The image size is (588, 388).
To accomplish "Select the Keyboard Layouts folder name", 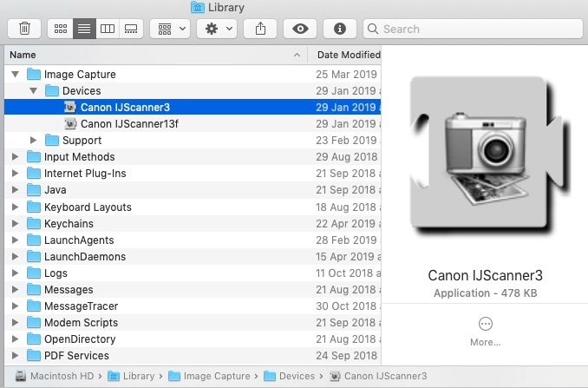I will point(88,207).
